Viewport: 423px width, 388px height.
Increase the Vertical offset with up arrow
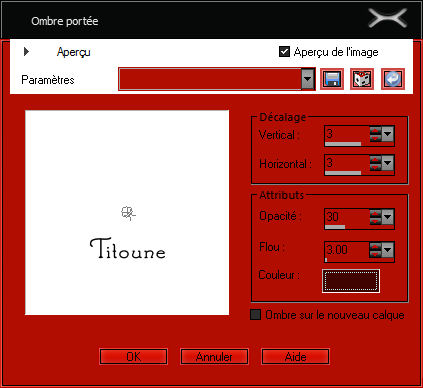[375, 131]
